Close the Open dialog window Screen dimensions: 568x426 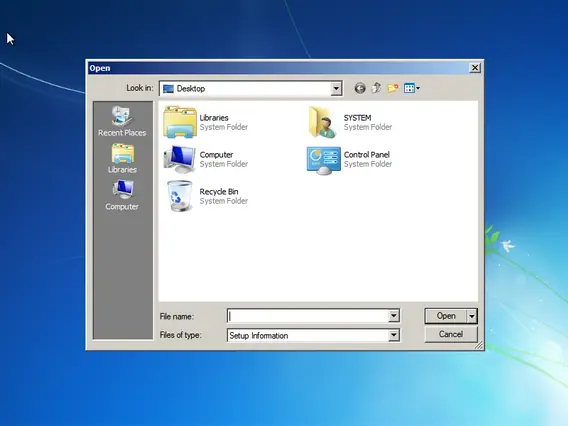click(x=475, y=68)
